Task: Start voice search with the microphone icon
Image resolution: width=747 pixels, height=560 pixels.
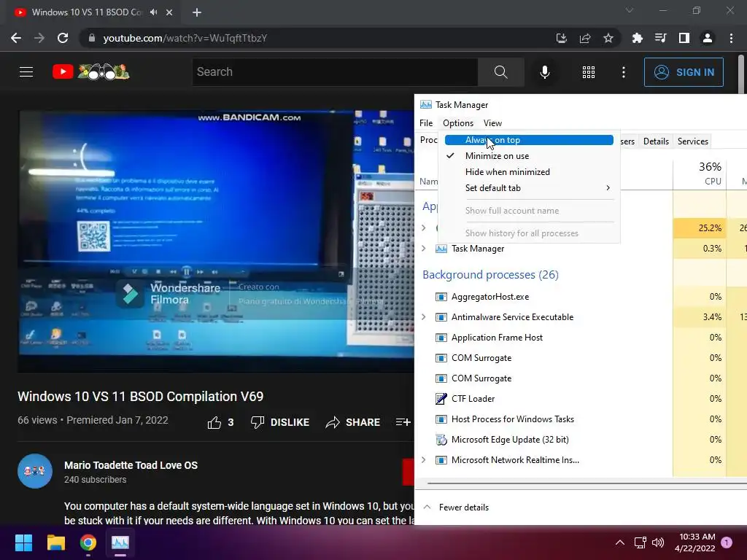Action: coord(545,72)
